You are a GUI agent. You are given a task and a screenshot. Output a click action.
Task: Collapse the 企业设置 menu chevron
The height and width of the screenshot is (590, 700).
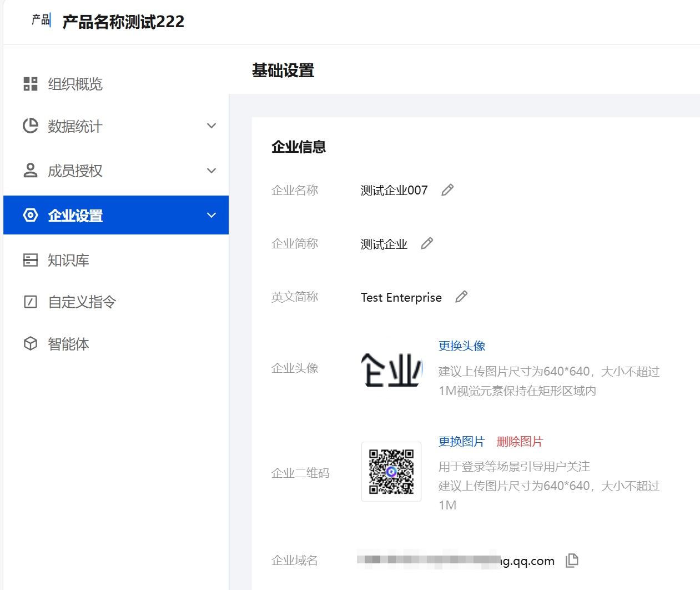[211, 215]
